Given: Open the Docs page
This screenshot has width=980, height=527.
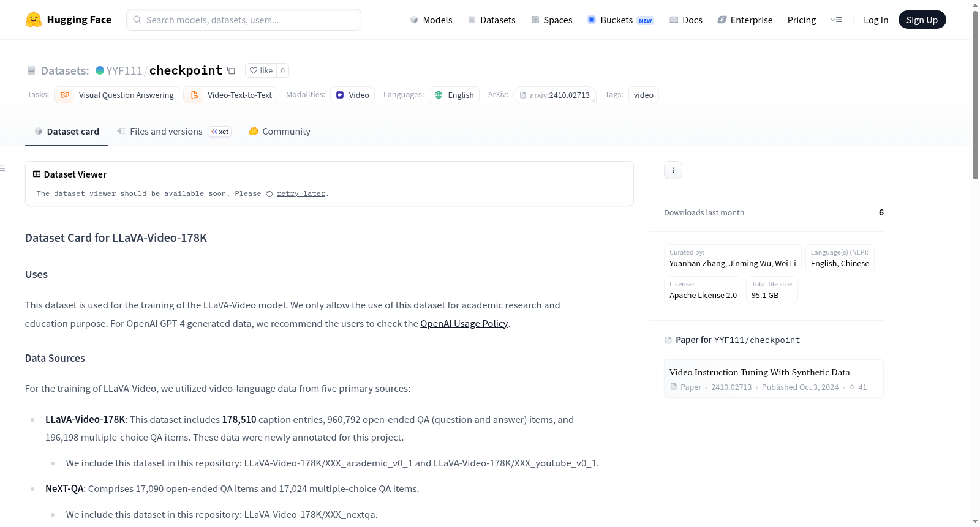Looking at the screenshot, I should (x=685, y=20).
